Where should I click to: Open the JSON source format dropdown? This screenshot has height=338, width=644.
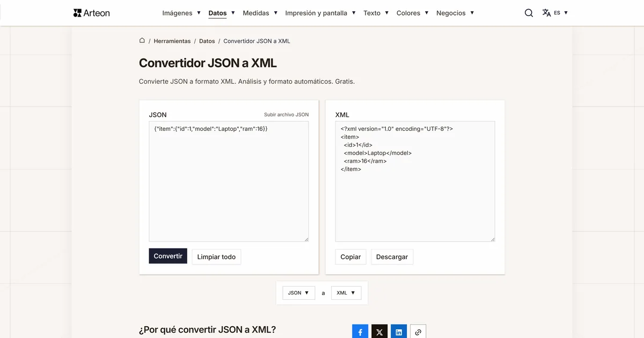tap(298, 293)
